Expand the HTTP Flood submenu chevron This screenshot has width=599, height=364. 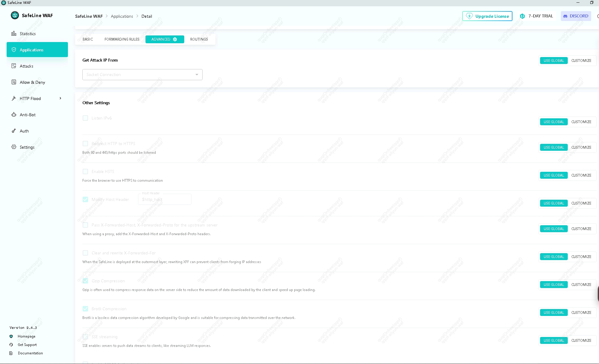pos(60,98)
